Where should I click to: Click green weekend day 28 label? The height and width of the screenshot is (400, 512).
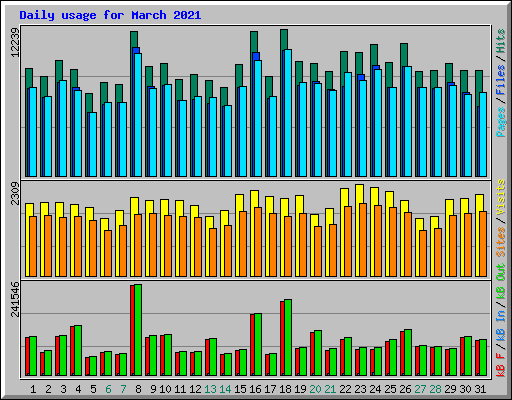[435, 389]
